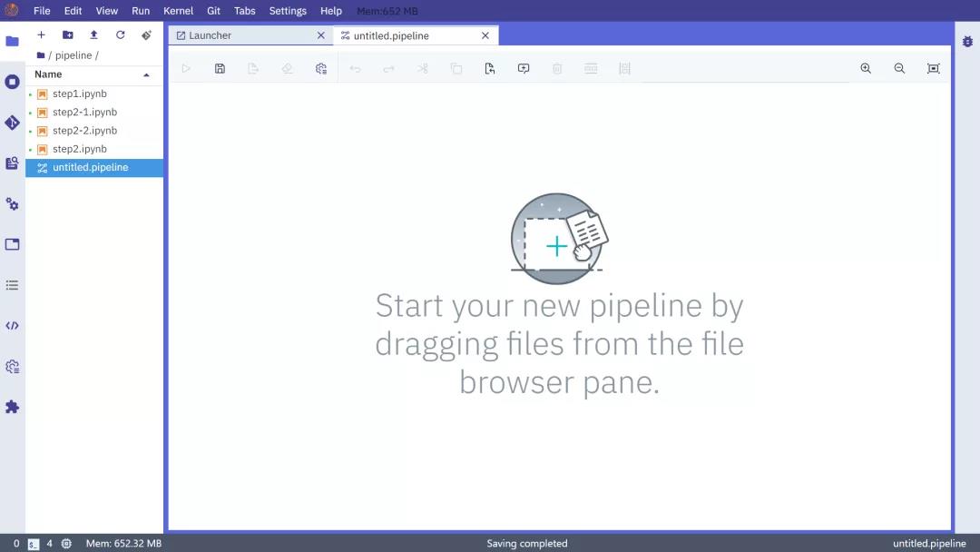980x552 pixels.
Task: Click the Upload Files arrow icon
Action: [x=93, y=35]
